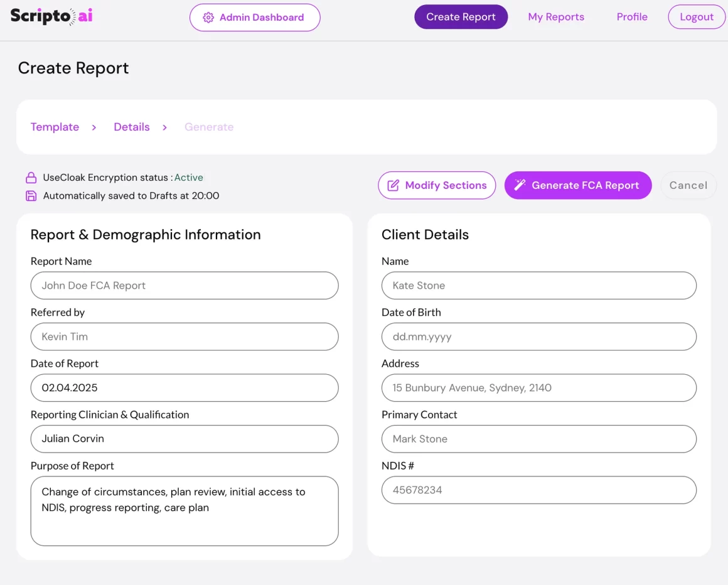Click the NDIS # input field

[x=538, y=490]
